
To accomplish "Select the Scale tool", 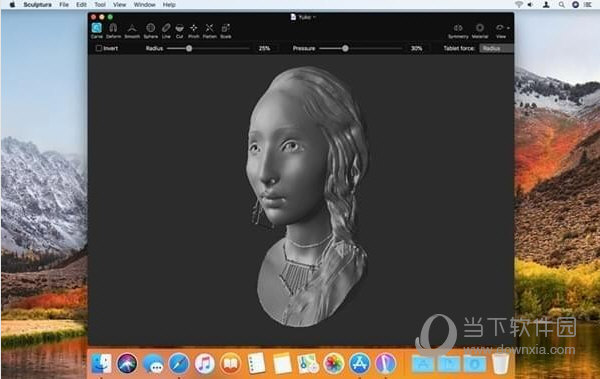I will [226, 31].
